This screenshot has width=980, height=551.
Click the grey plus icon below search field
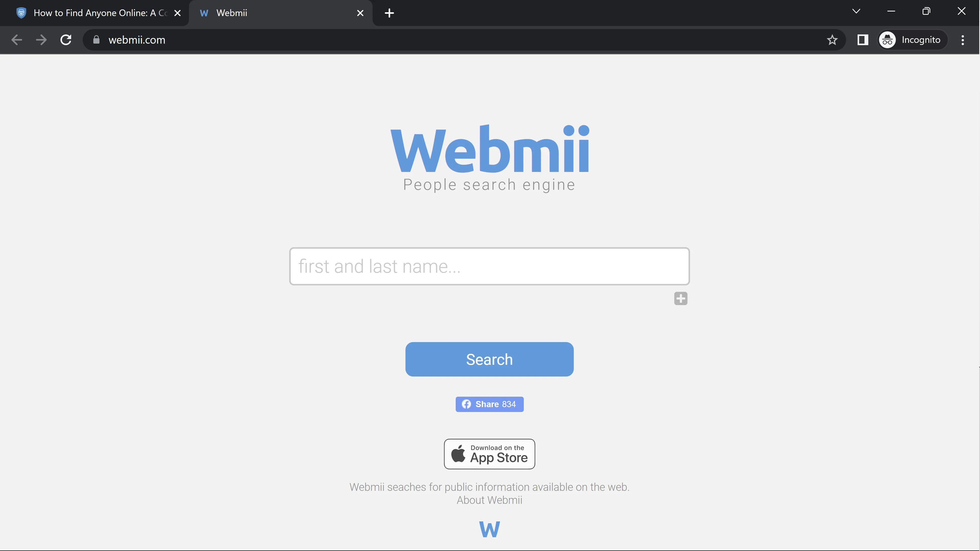(x=681, y=298)
